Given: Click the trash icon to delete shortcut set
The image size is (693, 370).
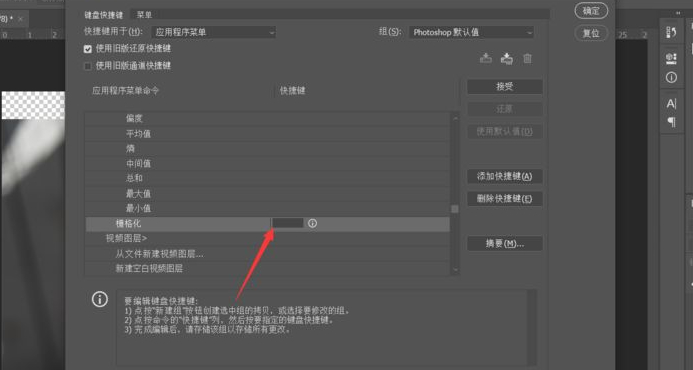Looking at the screenshot, I should click(527, 58).
